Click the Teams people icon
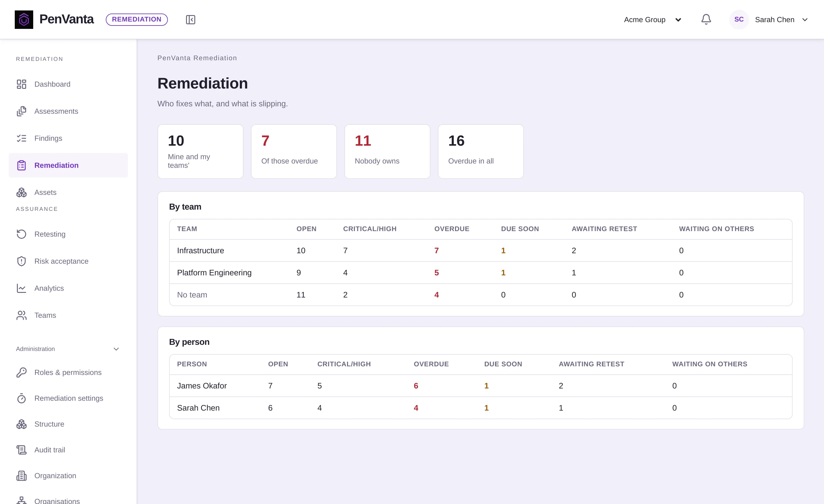Viewport: 824px width, 504px height. coord(22,316)
